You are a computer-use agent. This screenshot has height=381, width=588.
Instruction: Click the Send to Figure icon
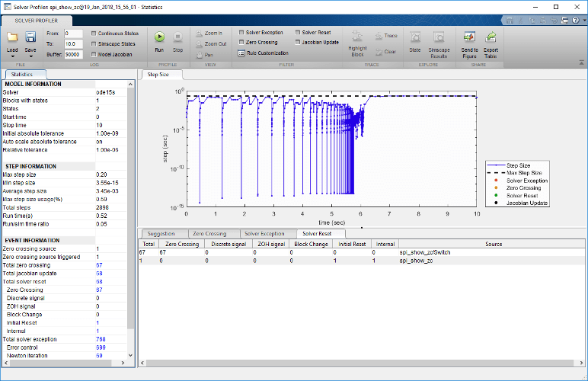click(470, 37)
